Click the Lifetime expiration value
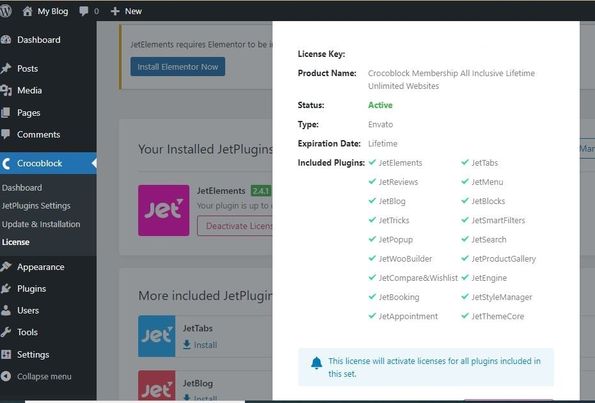595x403 pixels. [x=382, y=143]
